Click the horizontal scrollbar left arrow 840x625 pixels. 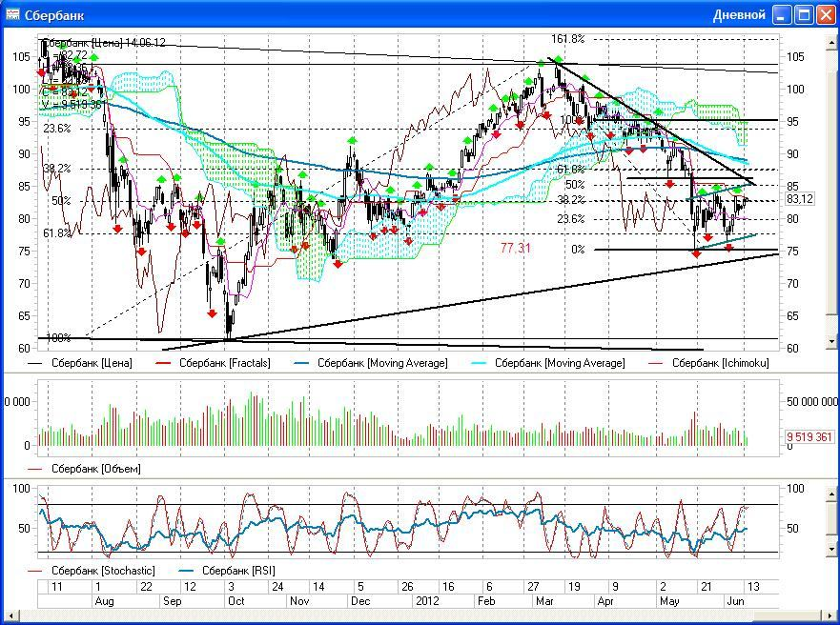click(10, 615)
